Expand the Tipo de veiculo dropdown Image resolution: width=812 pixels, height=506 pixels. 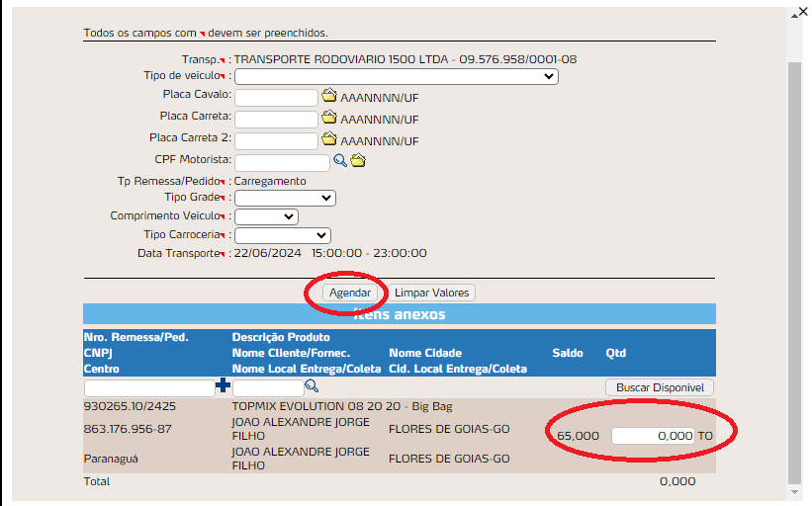[x=397, y=76]
